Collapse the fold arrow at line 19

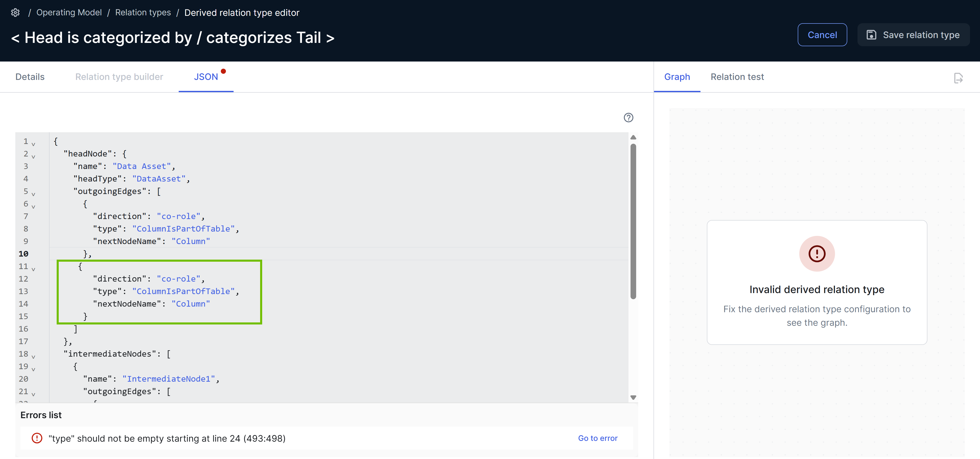pos(33,369)
